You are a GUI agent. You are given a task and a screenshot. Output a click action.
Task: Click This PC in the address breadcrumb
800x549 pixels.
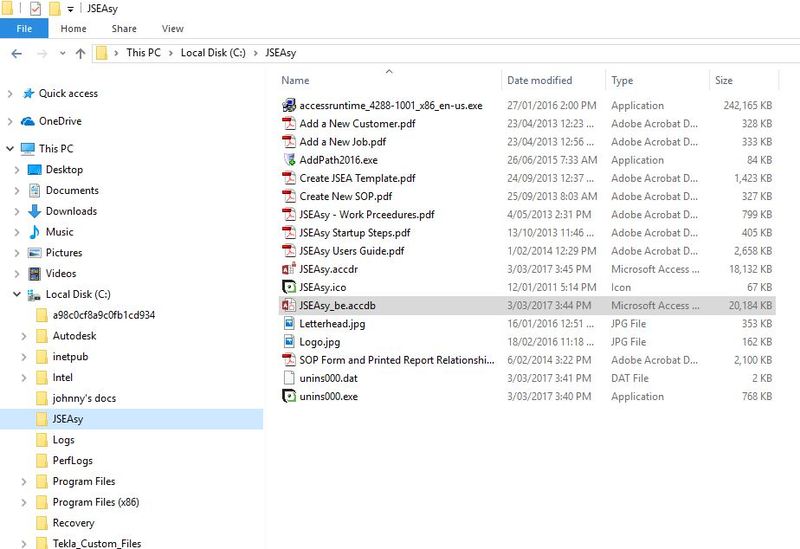pyautogui.click(x=143, y=53)
